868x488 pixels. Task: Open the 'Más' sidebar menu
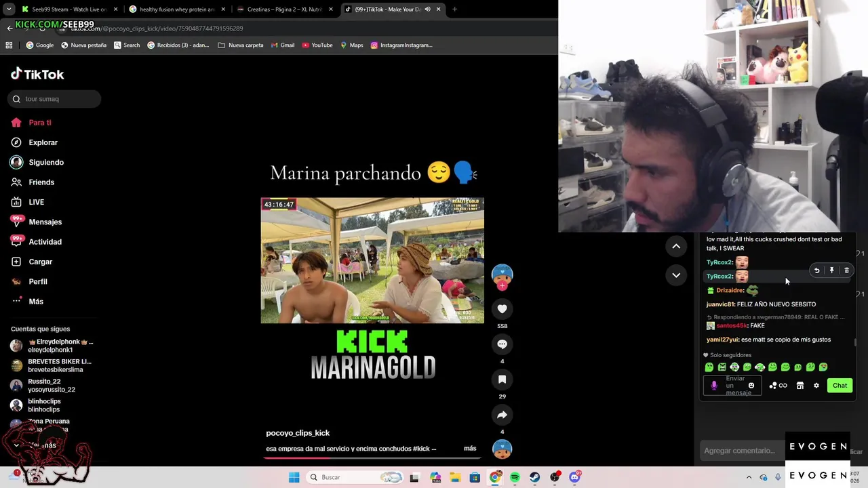pyautogui.click(x=27, y=302)
